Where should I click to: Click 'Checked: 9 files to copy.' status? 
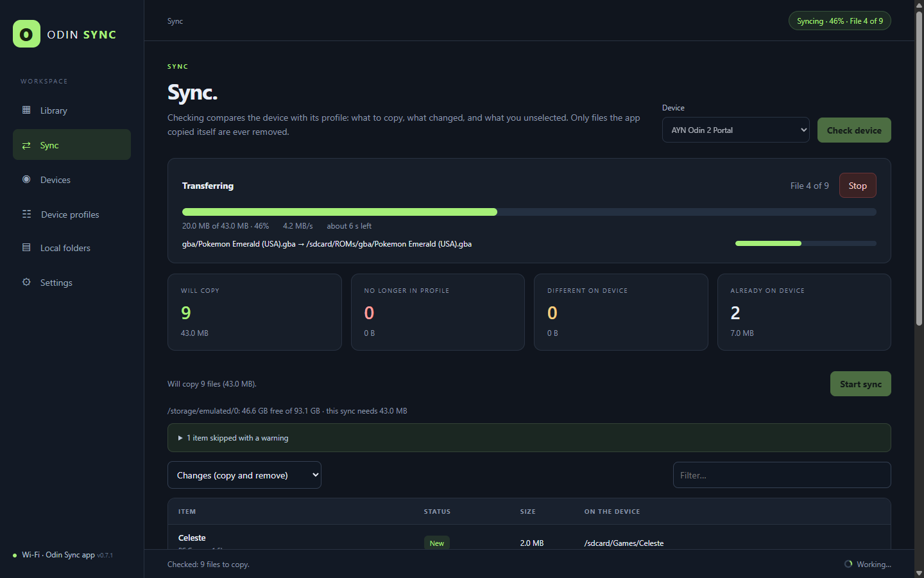coord(209,565)
